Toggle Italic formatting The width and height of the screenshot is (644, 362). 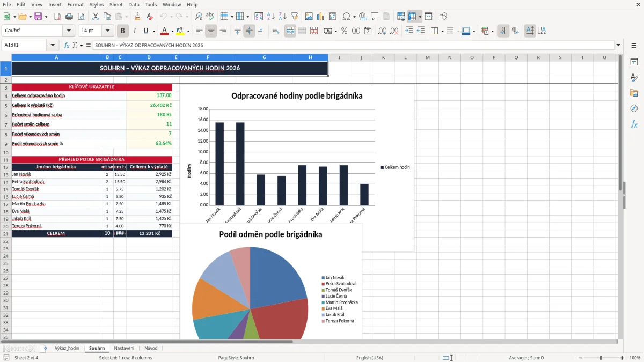pos(134,31)
